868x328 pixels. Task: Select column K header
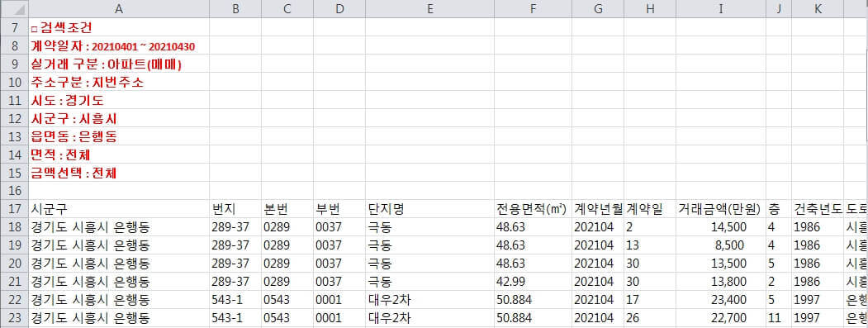point(818,9)
